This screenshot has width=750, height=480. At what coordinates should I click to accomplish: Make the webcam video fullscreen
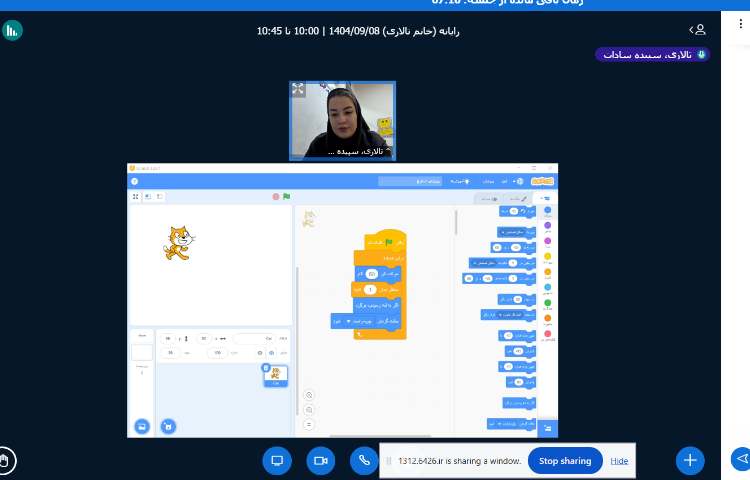298,90
